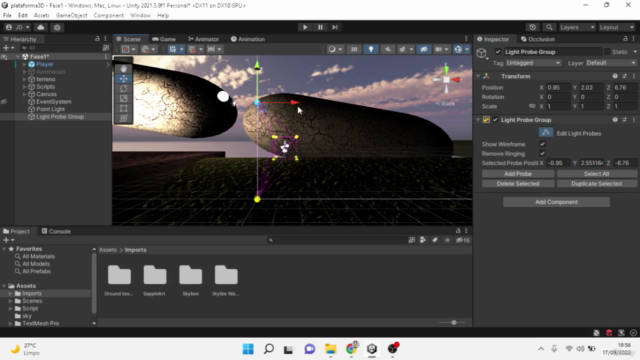This screenshot has width=640, height=360.
Task: Click the Select All button
Action: (596, 174)
